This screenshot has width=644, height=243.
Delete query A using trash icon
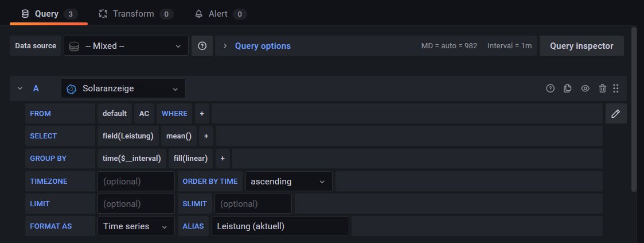pos(602,88)
